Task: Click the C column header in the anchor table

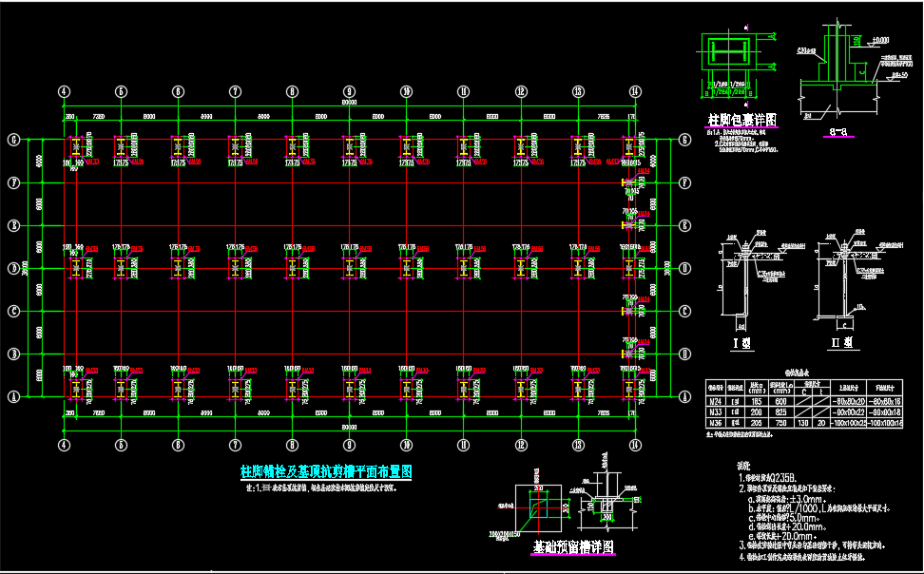Action: (804, 392)
